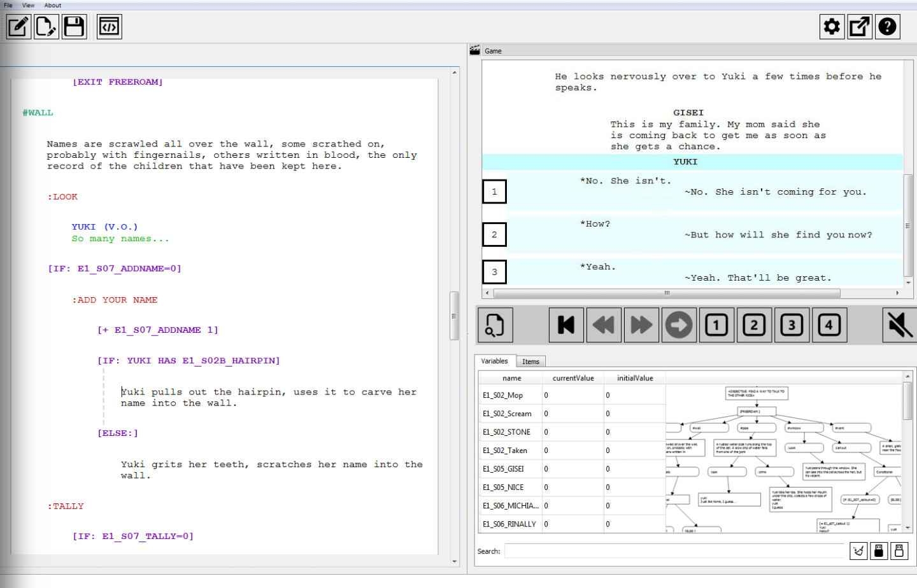Viewport: 917px width, 588px height.
Task: Clear variables with the broom icon
Action: pyautogui.click(x=858, y=551)
